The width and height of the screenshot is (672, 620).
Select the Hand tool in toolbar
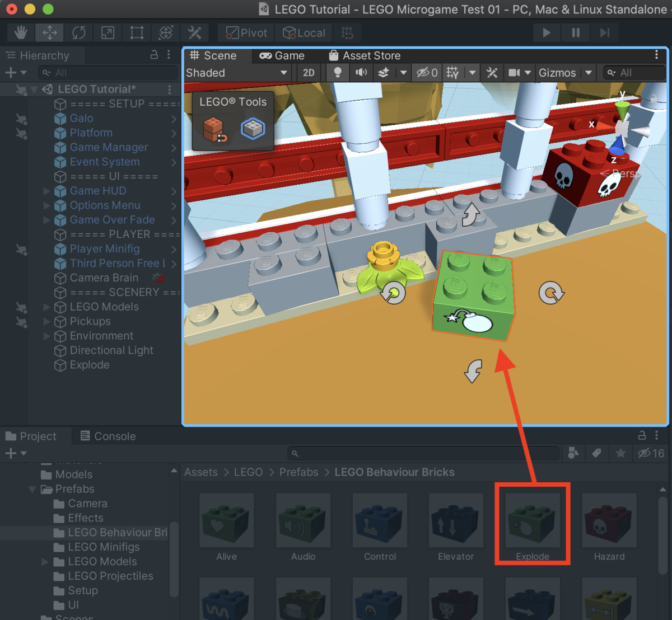tap(21, 32)
